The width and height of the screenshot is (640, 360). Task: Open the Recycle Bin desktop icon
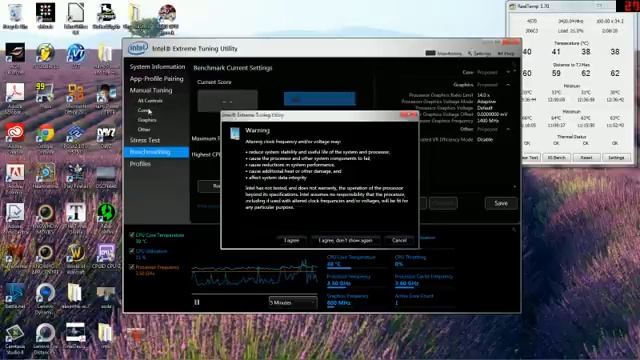pos(15,16)
